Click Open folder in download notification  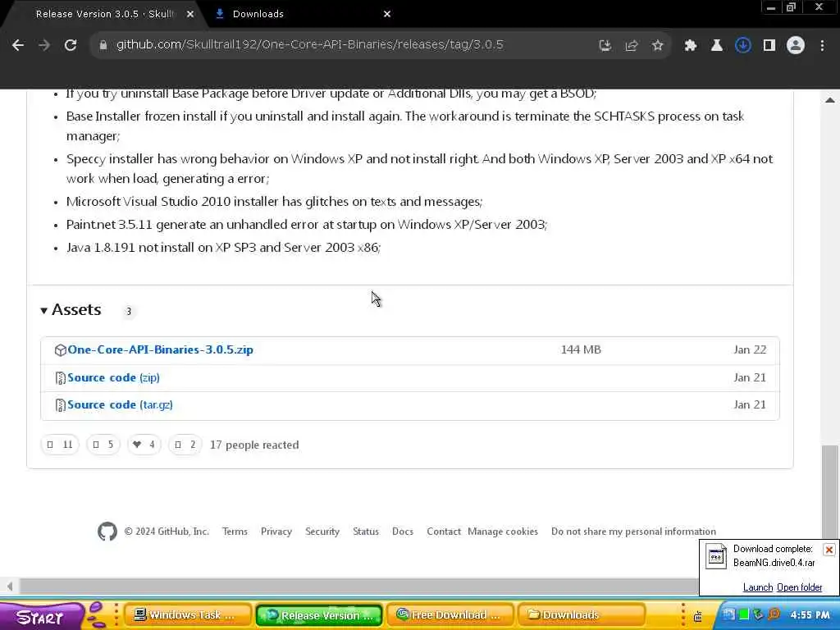[x=799, y=587]
